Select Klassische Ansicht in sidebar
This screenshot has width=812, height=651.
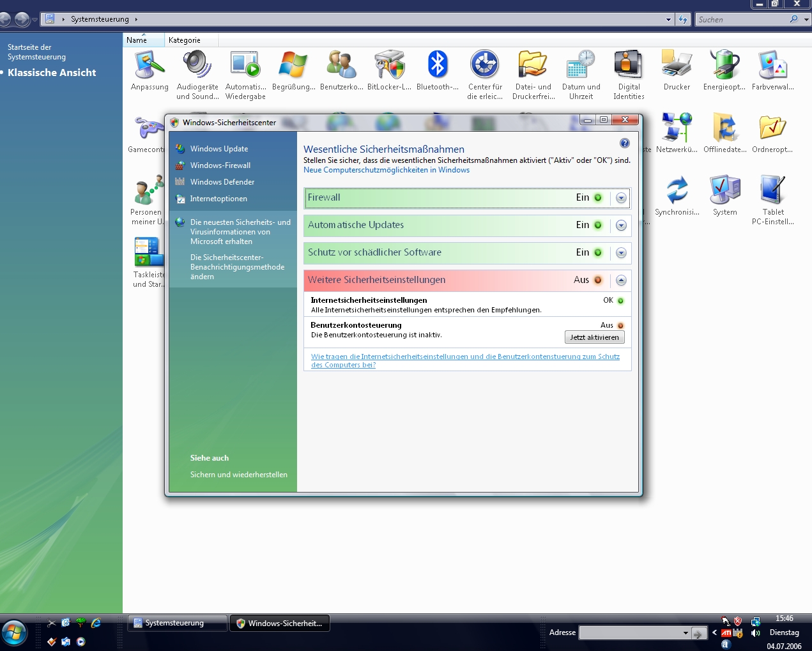coord(52,73)
